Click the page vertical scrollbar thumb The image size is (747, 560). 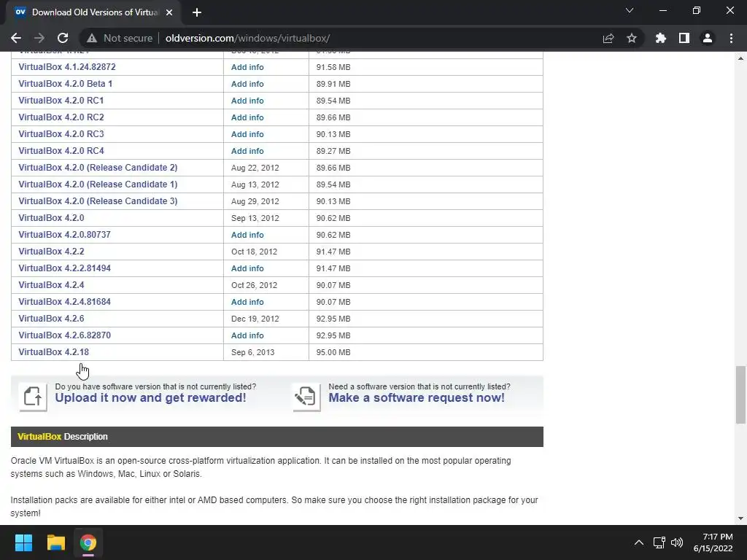pyautogui.click(x=740, y=394)
